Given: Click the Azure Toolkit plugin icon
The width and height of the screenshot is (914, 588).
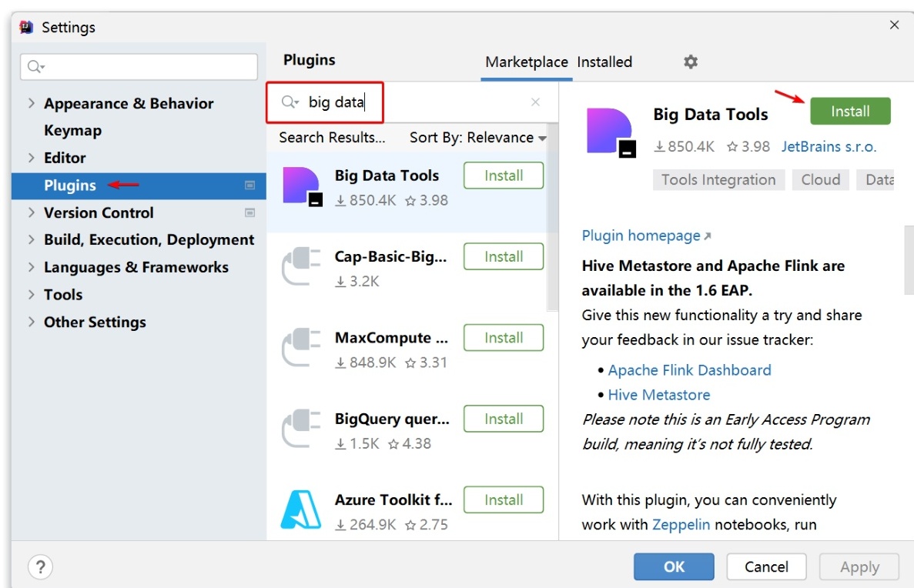Looking at the screenshot, I should (301, 510).
